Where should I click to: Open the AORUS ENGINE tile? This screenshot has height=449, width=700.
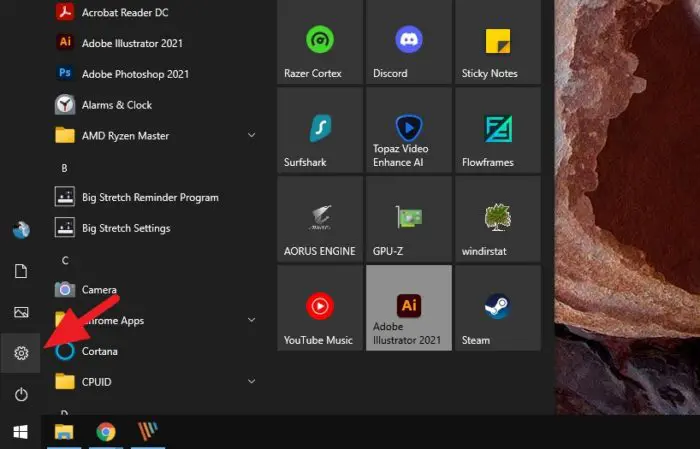(x=320, y=219)
